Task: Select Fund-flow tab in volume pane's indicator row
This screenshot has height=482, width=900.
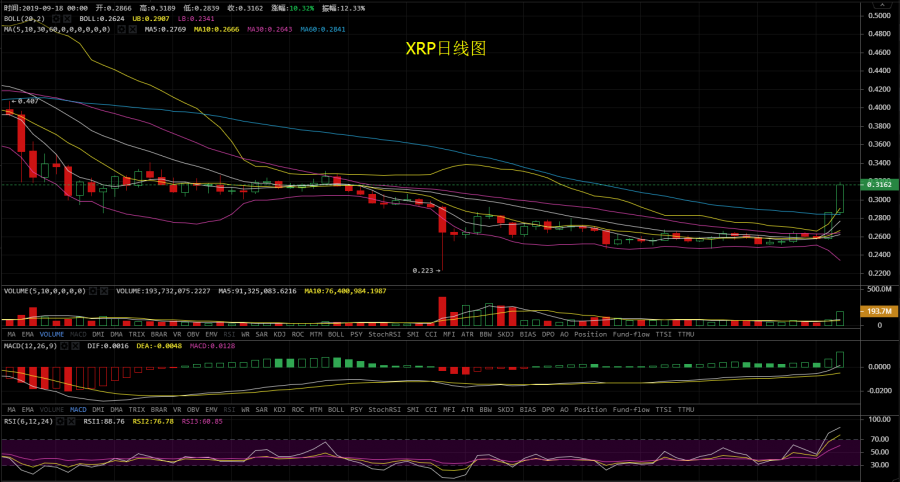Action: click(631, 333)
